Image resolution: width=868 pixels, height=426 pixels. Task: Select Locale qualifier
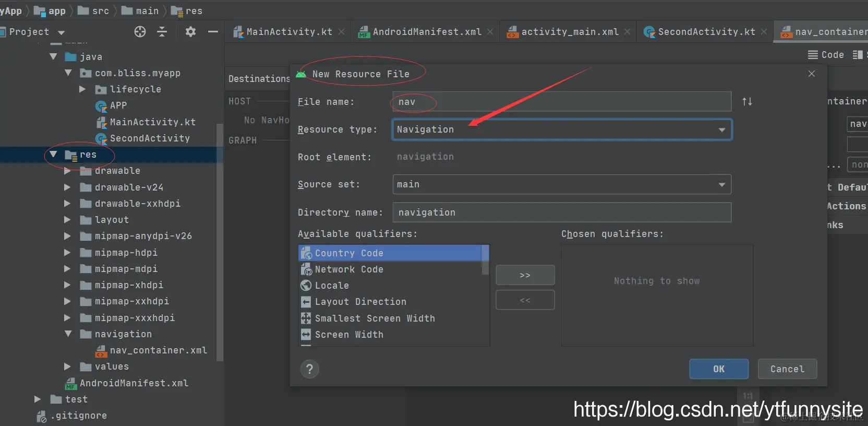tap(390, 286)
